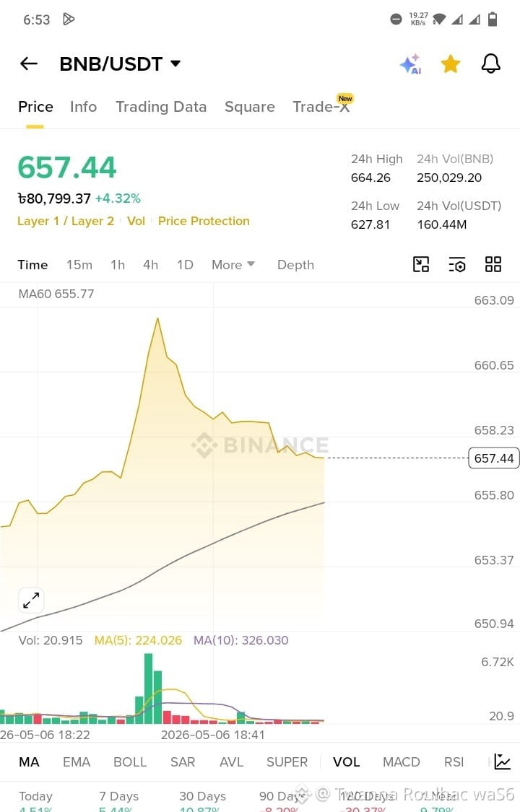Show the Depth chart view
The height and width of the screenshot is (812, 520).
coord(295,265)
